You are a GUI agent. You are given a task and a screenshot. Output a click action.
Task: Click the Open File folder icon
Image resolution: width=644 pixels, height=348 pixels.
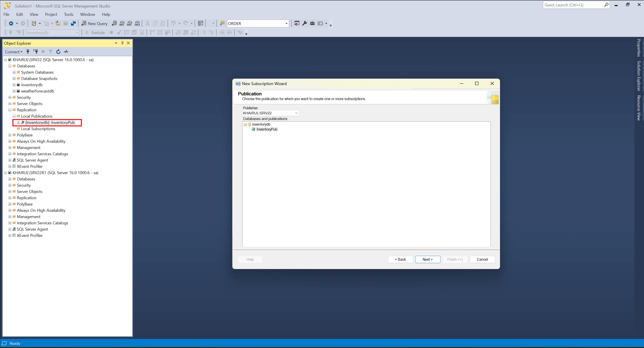point(58,24)
